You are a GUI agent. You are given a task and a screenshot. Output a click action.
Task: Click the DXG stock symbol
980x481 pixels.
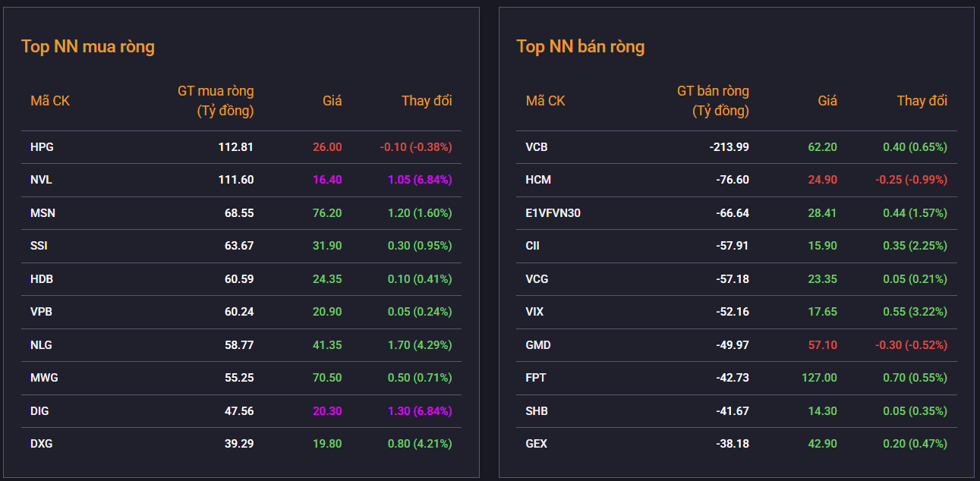pos(42,444)
